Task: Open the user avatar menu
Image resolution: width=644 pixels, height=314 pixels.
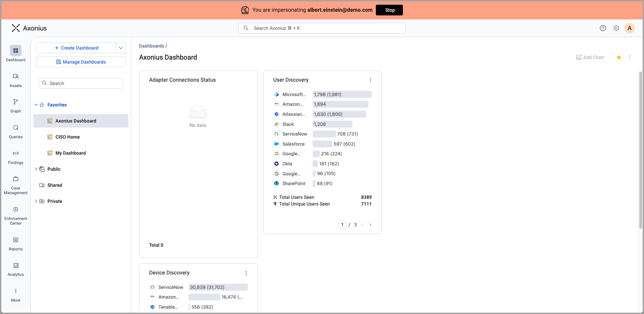Action: [630, 28]
